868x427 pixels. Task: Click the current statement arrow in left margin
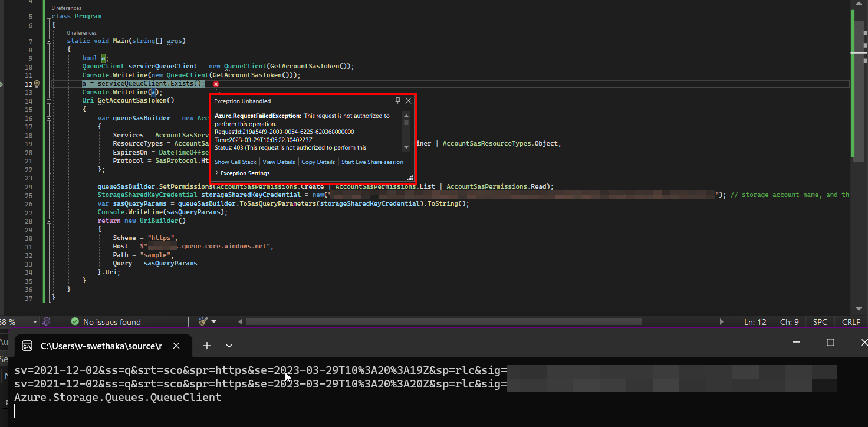(x=1, y=84)
